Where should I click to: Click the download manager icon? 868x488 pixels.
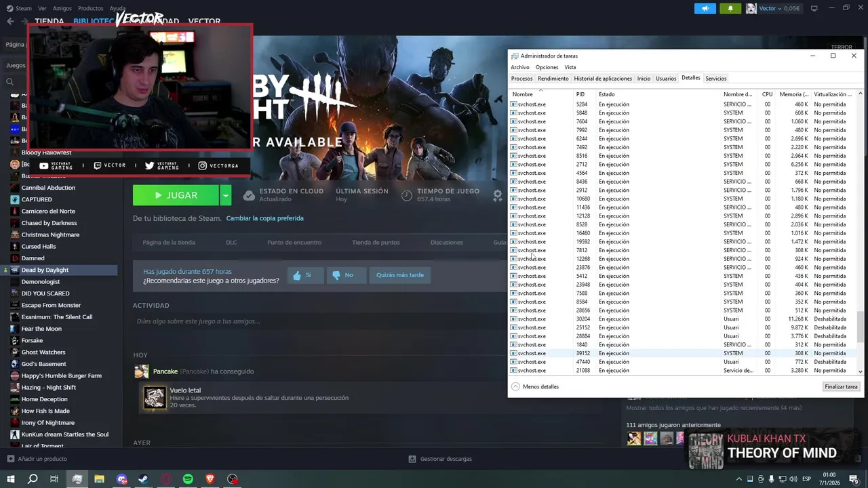[x=412, y=459]
